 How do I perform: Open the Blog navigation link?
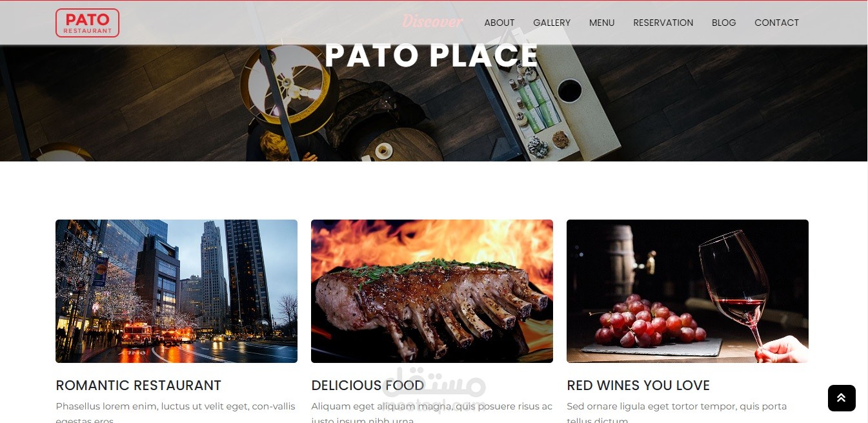pos(723,23)
